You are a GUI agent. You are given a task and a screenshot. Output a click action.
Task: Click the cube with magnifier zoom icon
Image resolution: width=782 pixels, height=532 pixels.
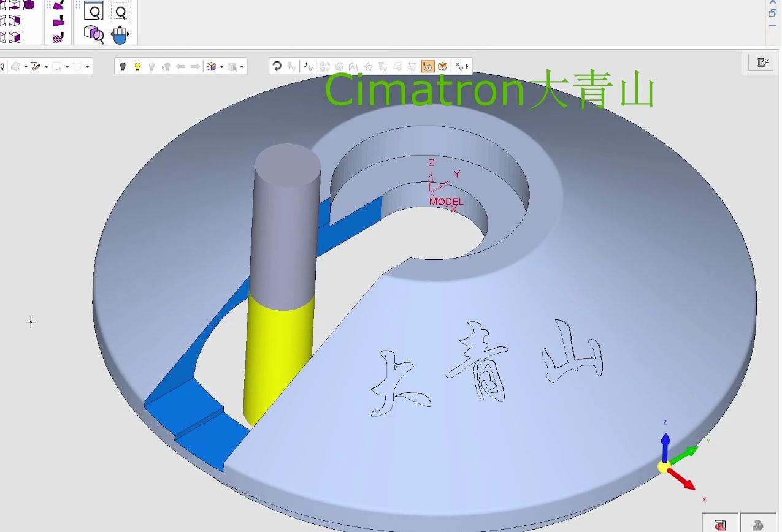[94, 34]
